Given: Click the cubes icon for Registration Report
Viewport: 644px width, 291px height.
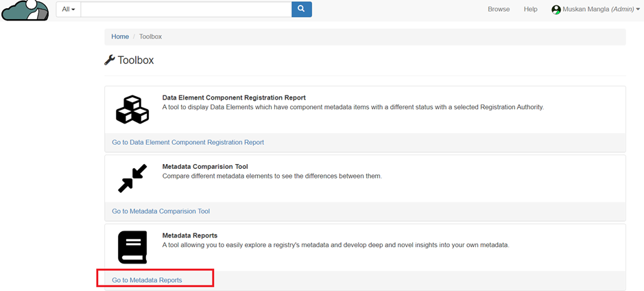Looking at the screenshot, I should click(132, 110).
